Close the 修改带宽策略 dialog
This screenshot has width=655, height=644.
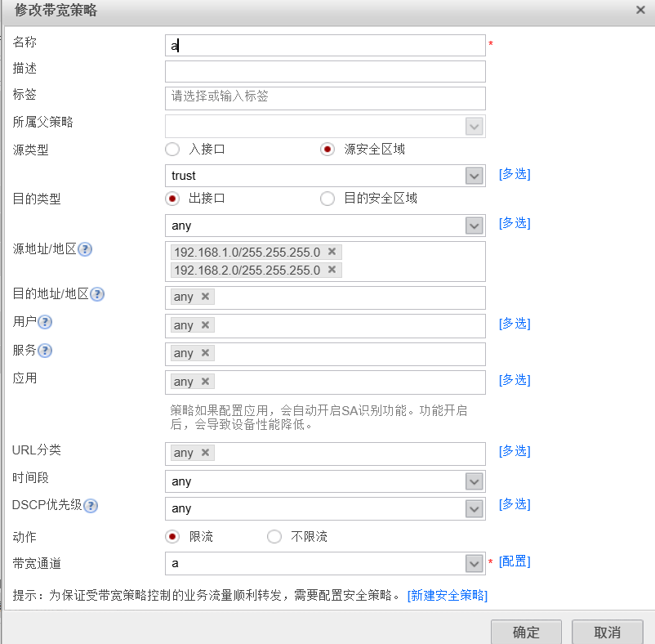pos(640,10)
